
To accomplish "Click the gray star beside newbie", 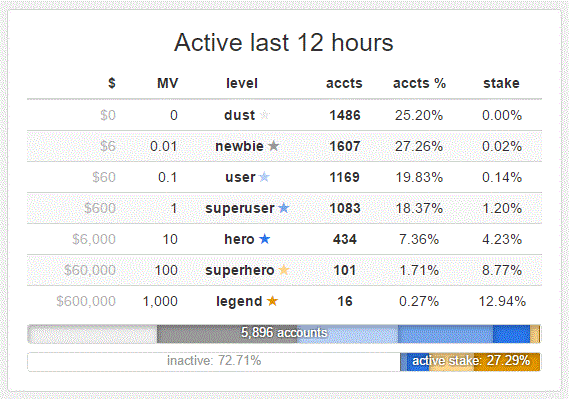I will coord(274,146).
